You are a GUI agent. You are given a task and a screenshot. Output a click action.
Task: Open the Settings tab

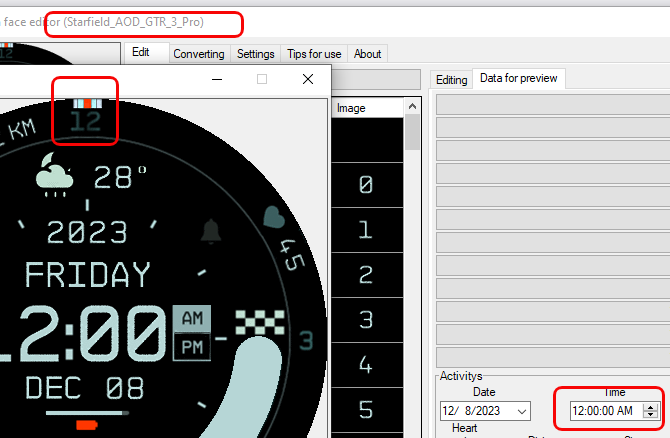(x=256, y=54)
